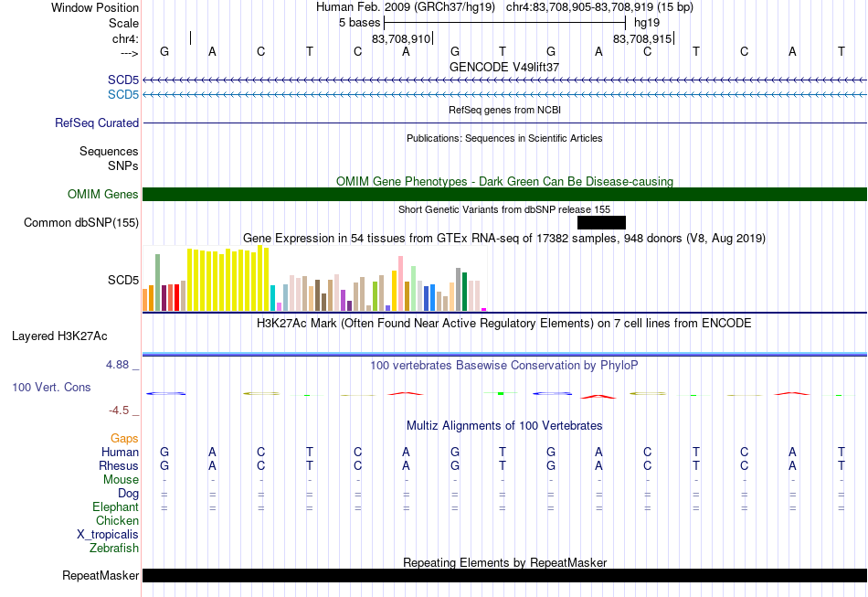This screenshot has width=868, height=597.
Task: Open the OMIM Genes track label
Action: tap(103, 195)
